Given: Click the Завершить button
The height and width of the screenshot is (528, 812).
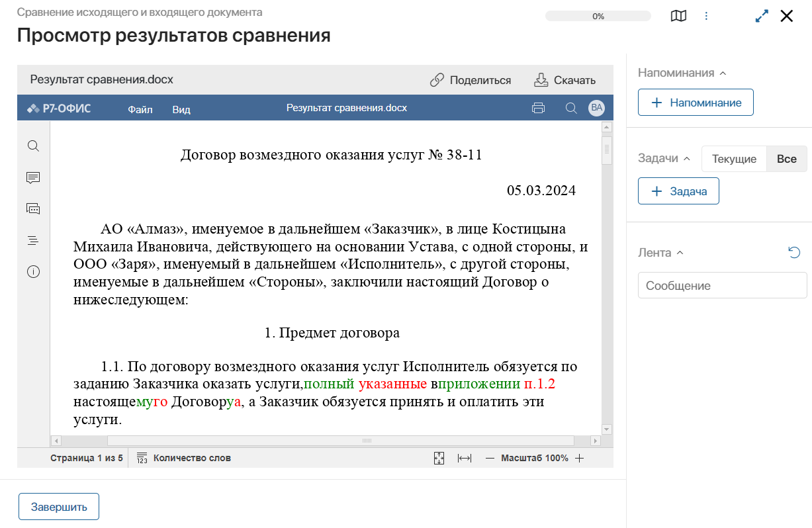Looking at the screenshot, I should point(58,506).
